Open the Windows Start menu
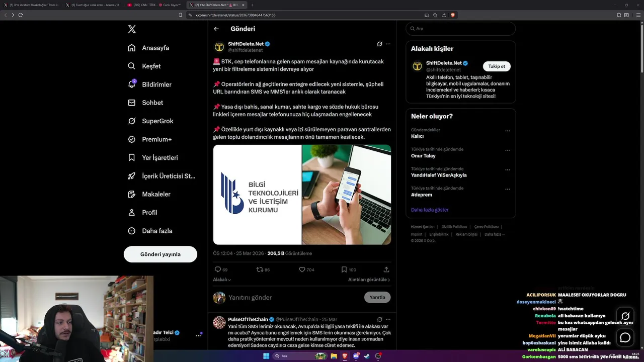 (x=266, y=356)
